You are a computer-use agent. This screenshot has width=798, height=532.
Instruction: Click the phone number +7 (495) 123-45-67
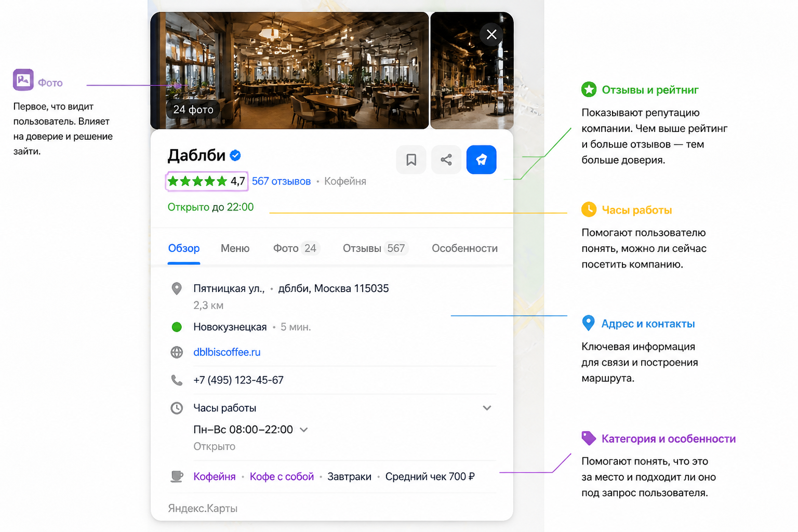pos(238,380)
